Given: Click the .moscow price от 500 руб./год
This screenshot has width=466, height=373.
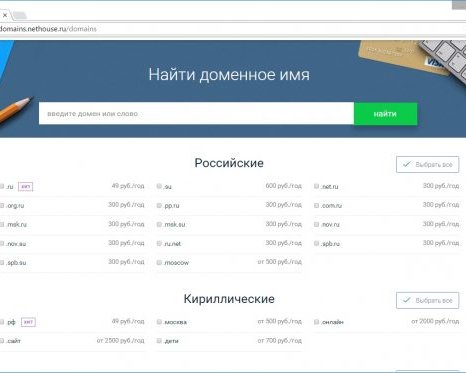Looking at the screenshot, I should pyautogui.click(x=279, y=262).
